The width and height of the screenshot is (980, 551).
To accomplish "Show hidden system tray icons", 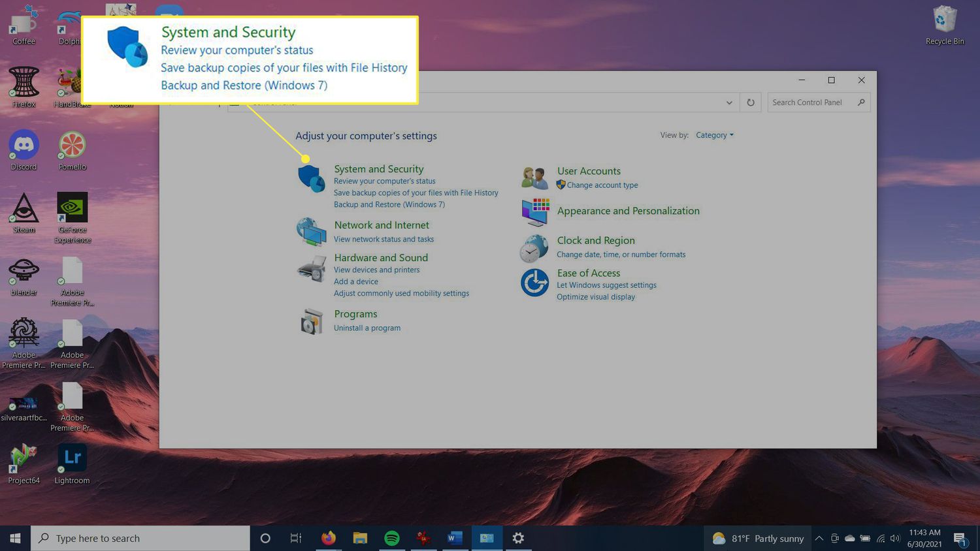I will (819, 538).
